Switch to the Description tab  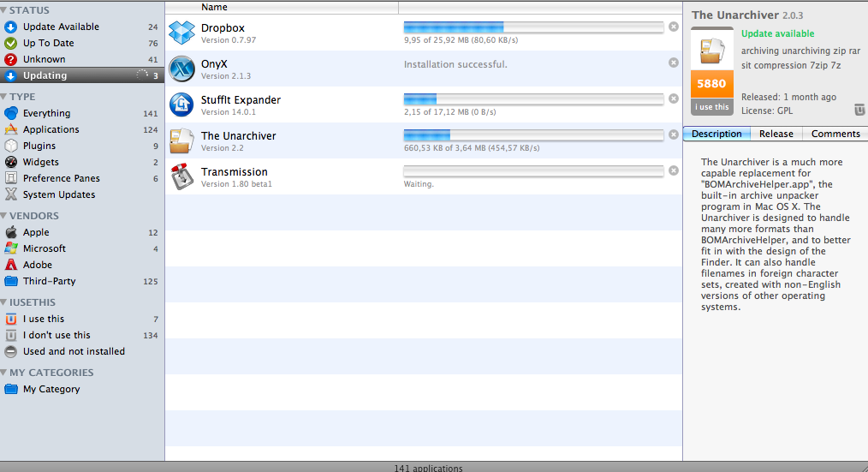tap(716, 134)
